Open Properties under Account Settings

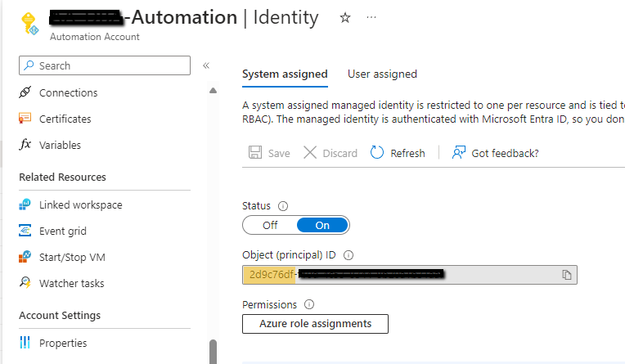(x=63, y=344)
